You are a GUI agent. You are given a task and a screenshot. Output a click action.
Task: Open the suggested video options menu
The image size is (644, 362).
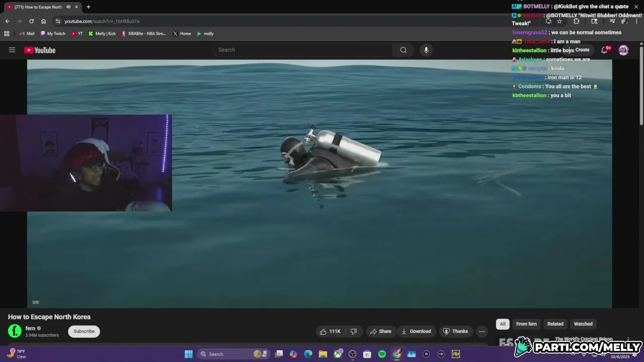[x=628, y=340]
